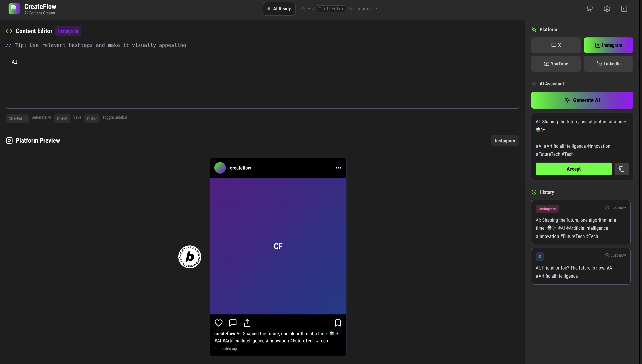
Task: Open the Instagram history entry
Action: (580, 222)
